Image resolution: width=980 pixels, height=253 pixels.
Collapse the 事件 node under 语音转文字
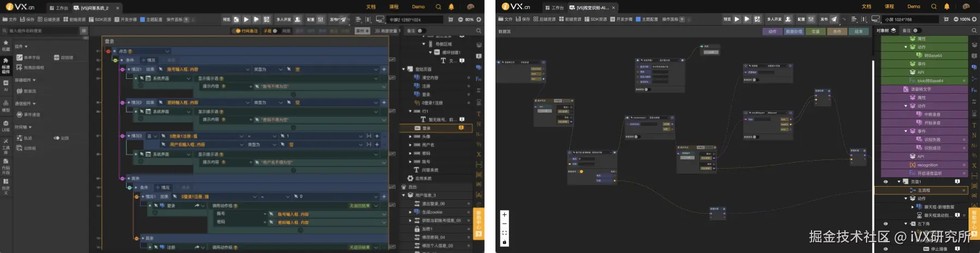(x=906, y=131)
